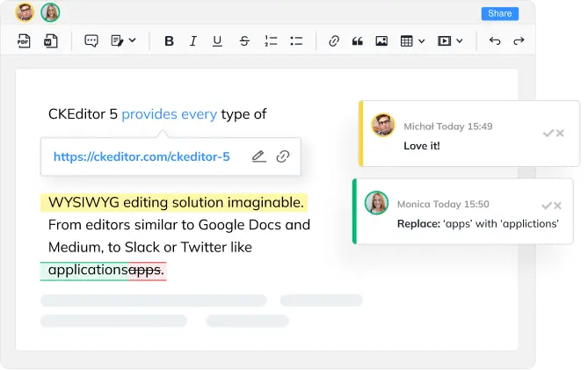Insert media embed
This screenshot has height=370, width=588.
pyautogui.click(x=445, y=40)
